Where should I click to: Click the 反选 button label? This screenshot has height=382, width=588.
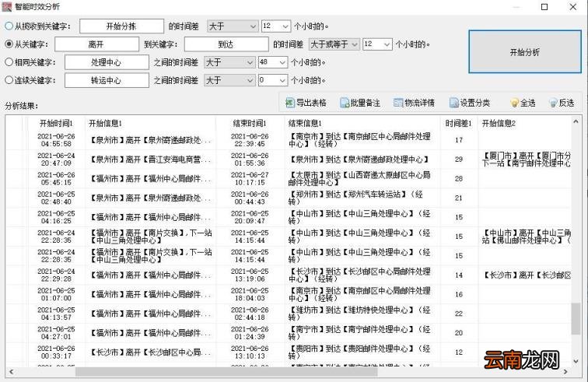tap(566, 103)
